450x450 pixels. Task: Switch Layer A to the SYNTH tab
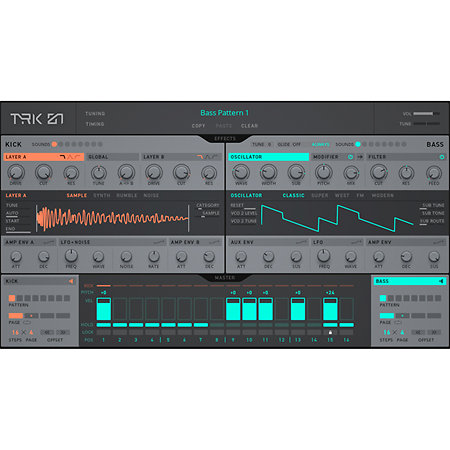coord(102,195)
